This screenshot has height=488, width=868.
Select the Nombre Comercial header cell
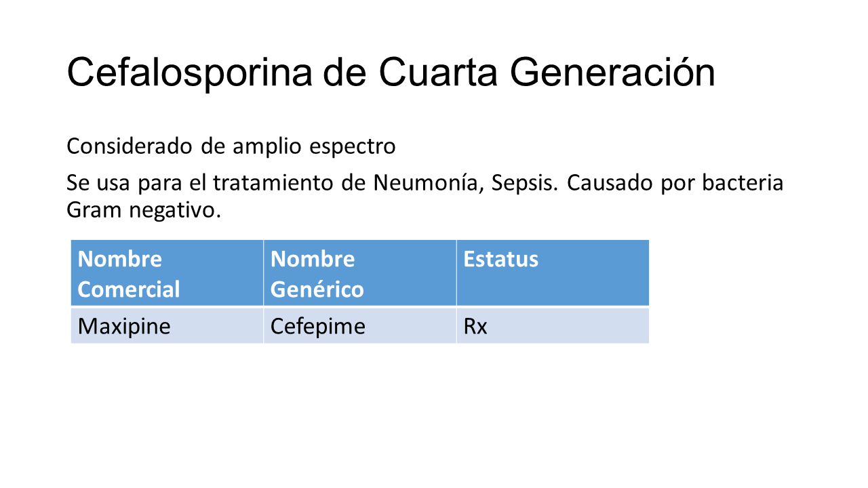167,273
